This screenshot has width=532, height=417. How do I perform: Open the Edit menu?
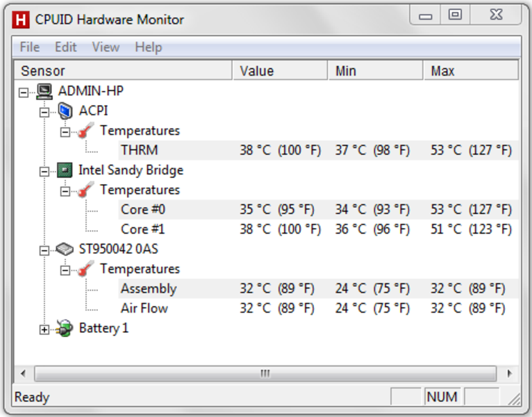65,47
